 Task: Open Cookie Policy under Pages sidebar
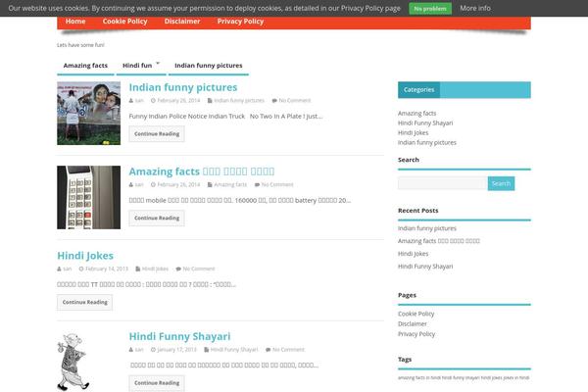point(416,314)
